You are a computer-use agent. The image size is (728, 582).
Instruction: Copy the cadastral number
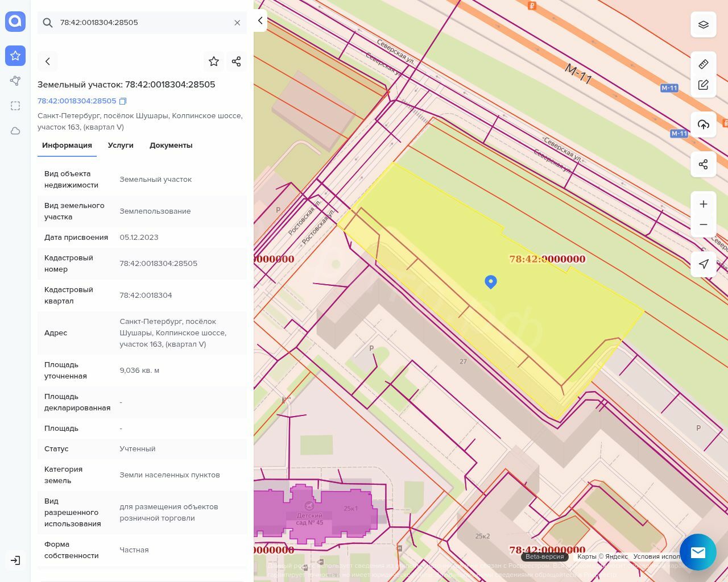123,101
